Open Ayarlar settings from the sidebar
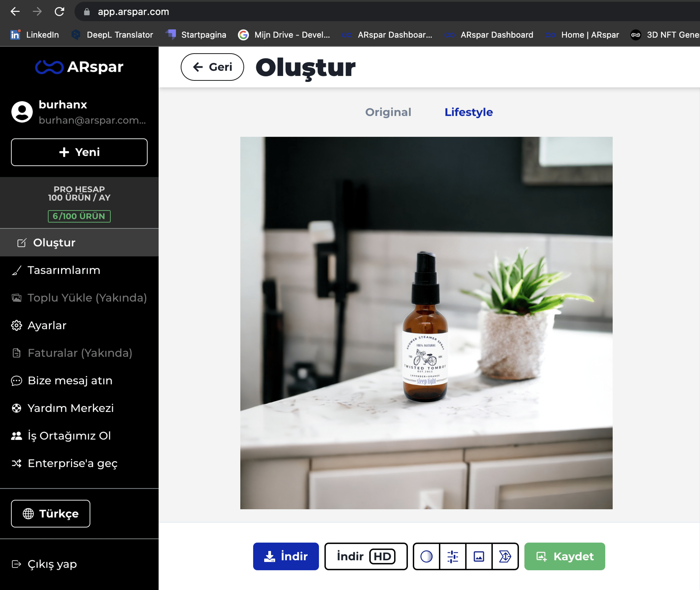The image size is (700, 590). pyautogui.click(x=47, y=325)
